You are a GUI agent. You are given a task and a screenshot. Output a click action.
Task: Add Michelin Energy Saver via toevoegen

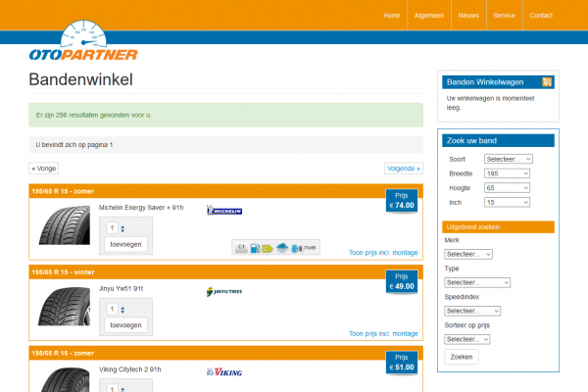tap(125, 244)
